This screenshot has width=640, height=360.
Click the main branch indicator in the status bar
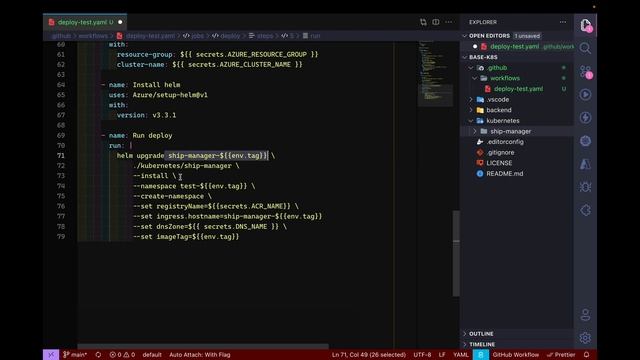(x=75, y=355)
